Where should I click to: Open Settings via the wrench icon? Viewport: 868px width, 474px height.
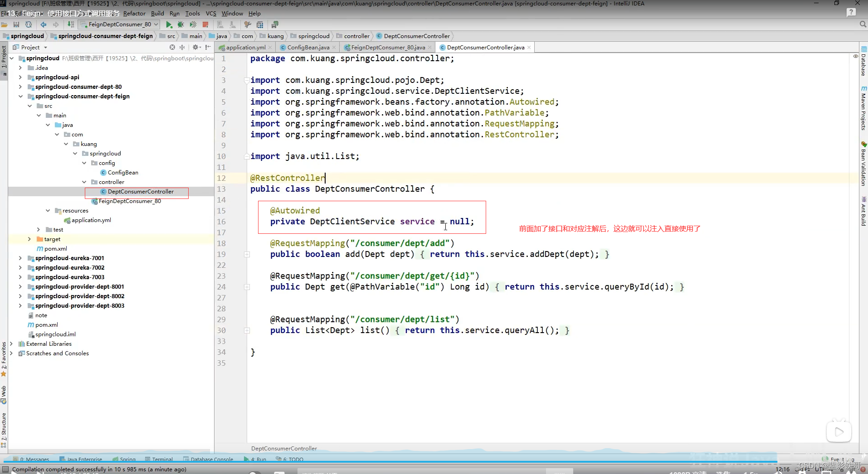tap(248, 24)
